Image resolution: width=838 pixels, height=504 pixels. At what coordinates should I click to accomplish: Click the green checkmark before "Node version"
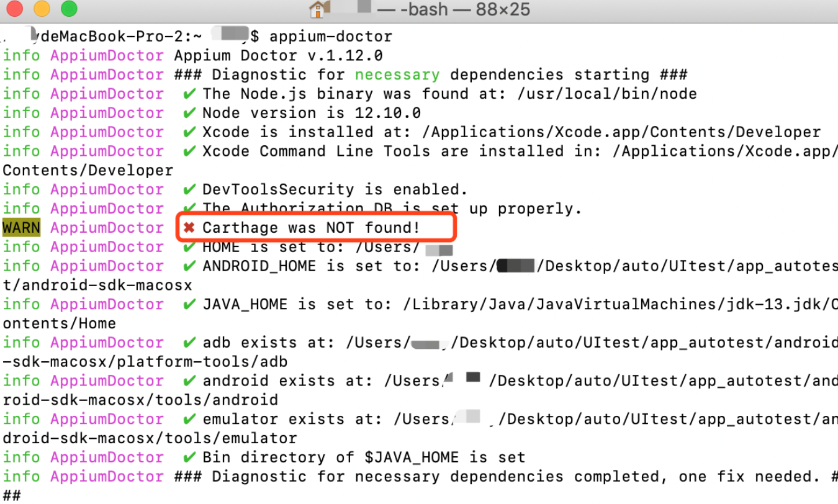coord(189,114)
